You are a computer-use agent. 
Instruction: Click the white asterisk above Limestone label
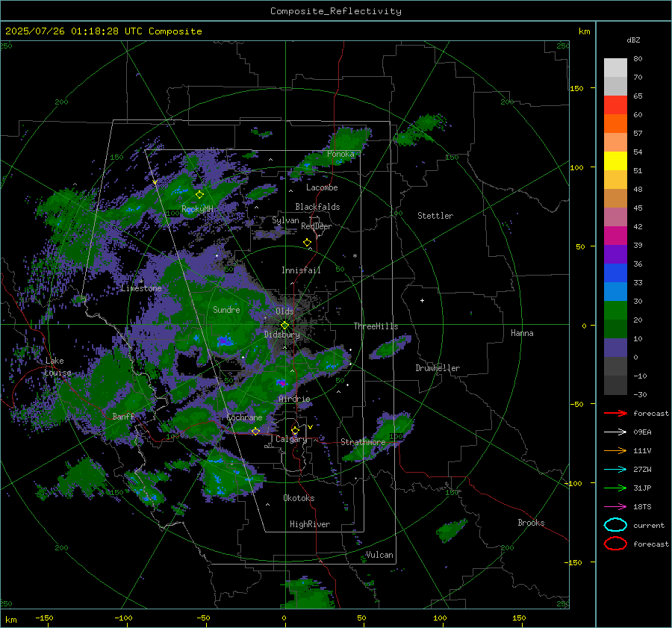point(142,282)
